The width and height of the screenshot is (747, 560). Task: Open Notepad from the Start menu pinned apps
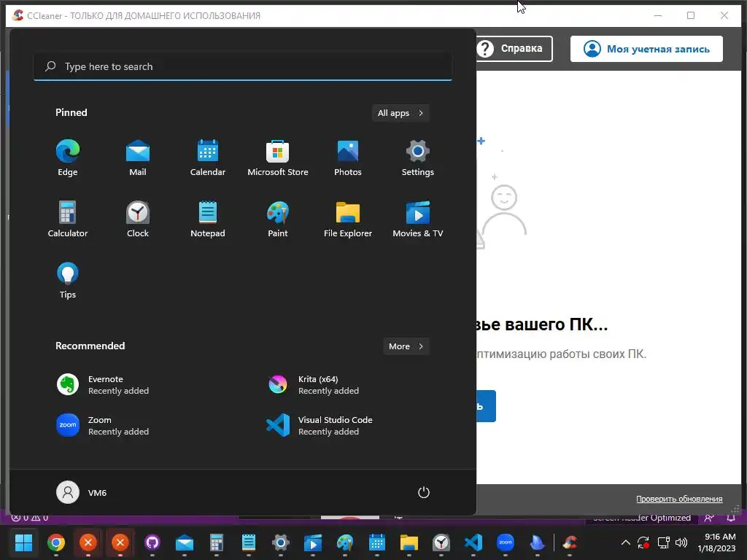208,219
